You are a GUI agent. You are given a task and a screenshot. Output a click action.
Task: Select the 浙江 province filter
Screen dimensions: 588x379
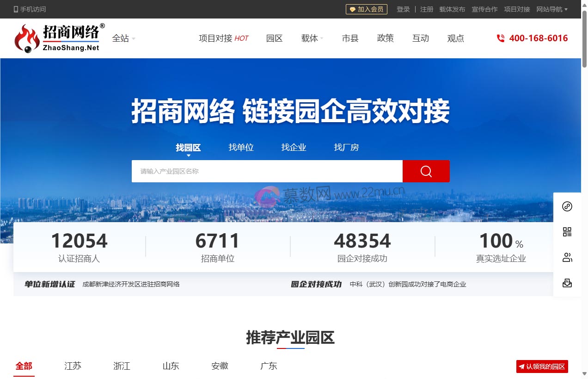[x=122, y=366]
